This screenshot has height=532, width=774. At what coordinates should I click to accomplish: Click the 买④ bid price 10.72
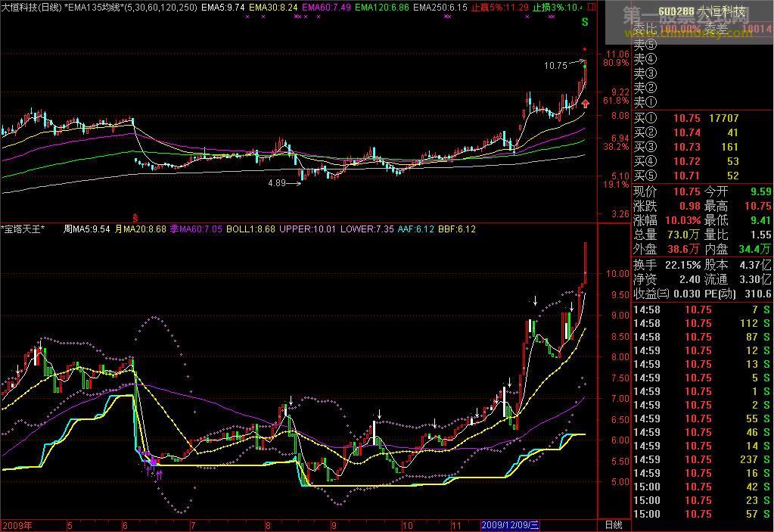pos(687,161)
